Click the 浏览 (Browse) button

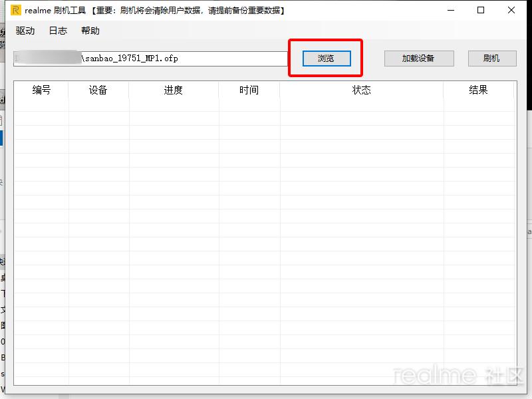[x=325, y=59]
